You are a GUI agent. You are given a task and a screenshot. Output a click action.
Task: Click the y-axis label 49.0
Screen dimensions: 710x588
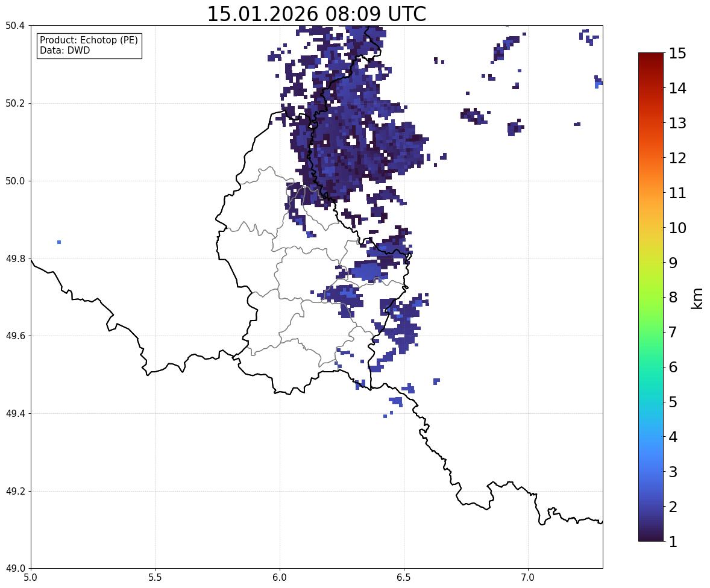(x=15, y=569)
